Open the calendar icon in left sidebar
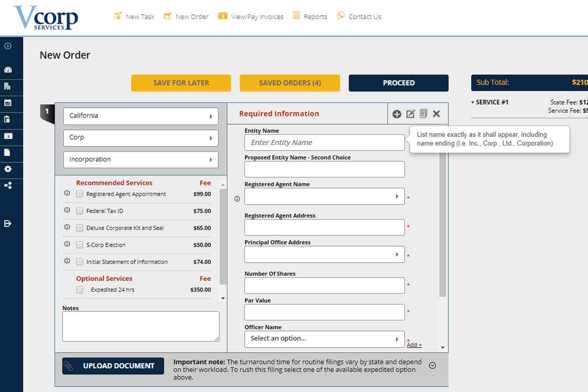This screenshot has height=392, width=588. pyautogui.click(x=8, y=103)
